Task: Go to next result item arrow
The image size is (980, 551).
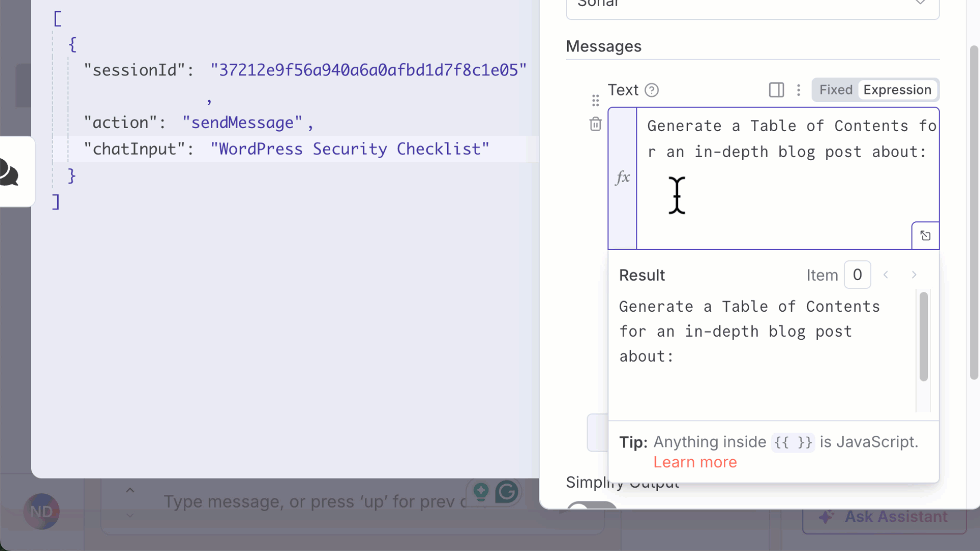Action: point(914,275)
